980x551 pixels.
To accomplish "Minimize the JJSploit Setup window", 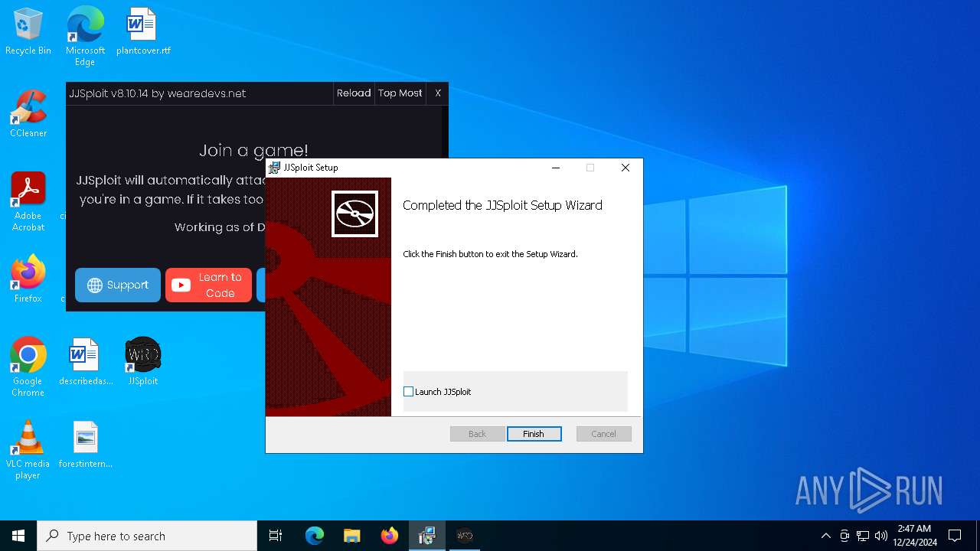I will [x=557, y=168].
